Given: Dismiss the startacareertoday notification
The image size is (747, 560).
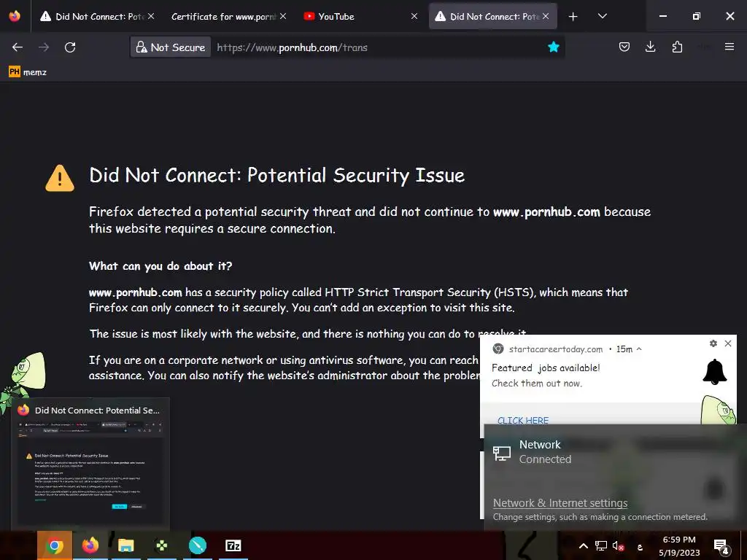Looking at the screenshot, I should (x=728, y=343).
